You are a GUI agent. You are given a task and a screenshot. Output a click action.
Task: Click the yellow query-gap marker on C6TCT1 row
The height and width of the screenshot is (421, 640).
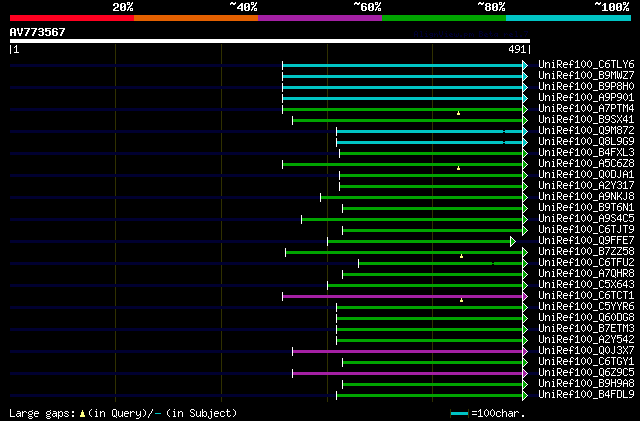(x=462, y=301)
